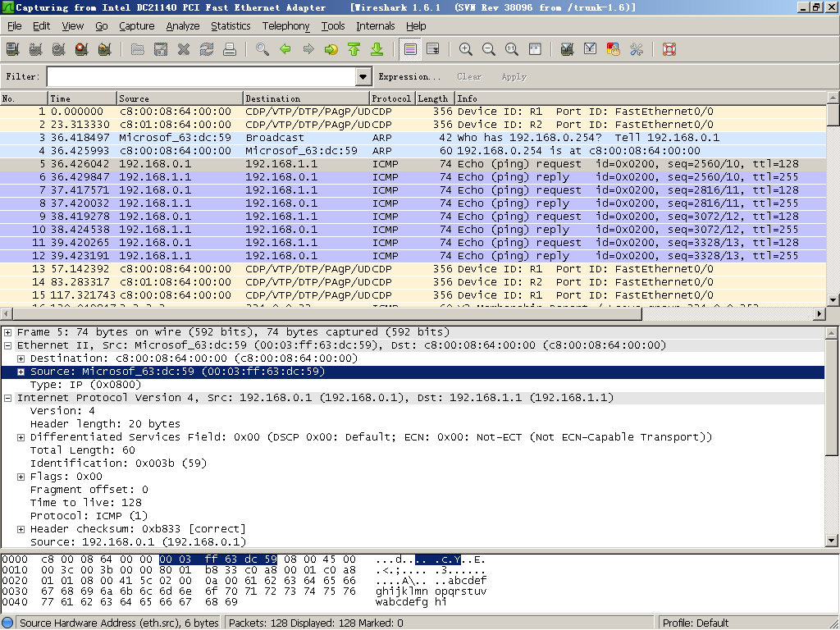Focus the display Filter input field

(202, 76)
